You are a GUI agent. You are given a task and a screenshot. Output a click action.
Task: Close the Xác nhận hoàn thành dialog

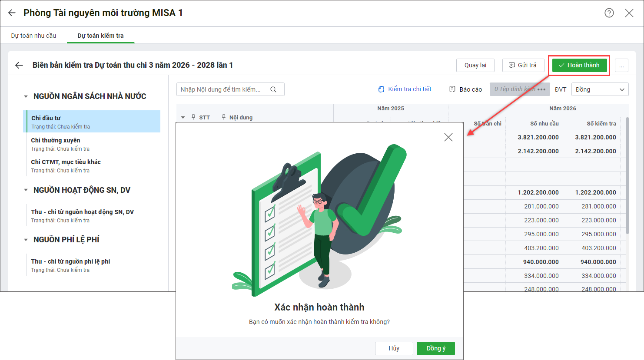click(448, 137)
